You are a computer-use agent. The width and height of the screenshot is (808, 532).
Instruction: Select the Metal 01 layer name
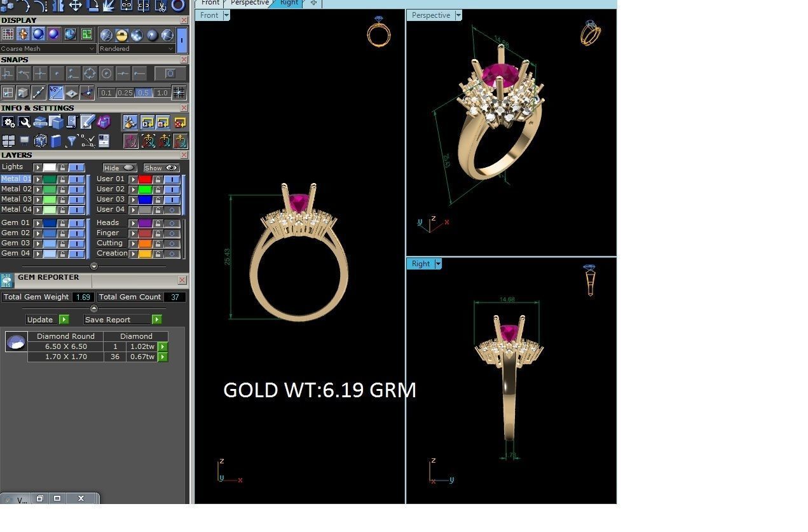(16, 179)
